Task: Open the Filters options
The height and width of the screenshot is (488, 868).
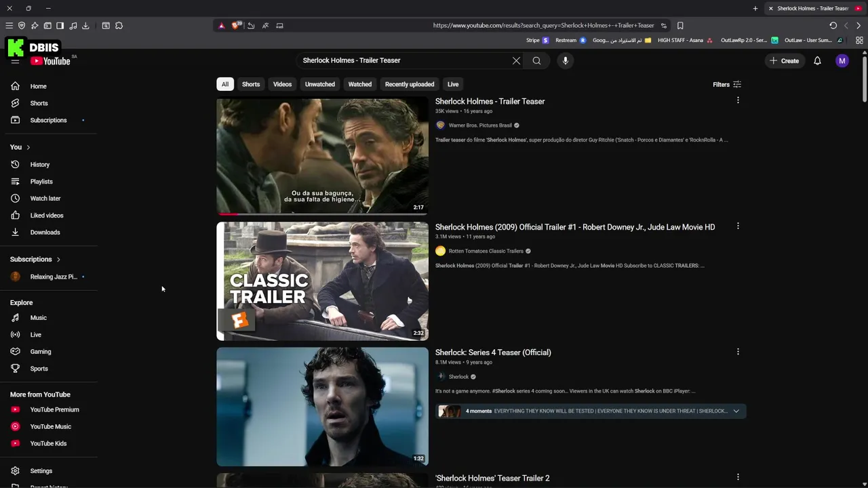Action: tap(727, 85)
